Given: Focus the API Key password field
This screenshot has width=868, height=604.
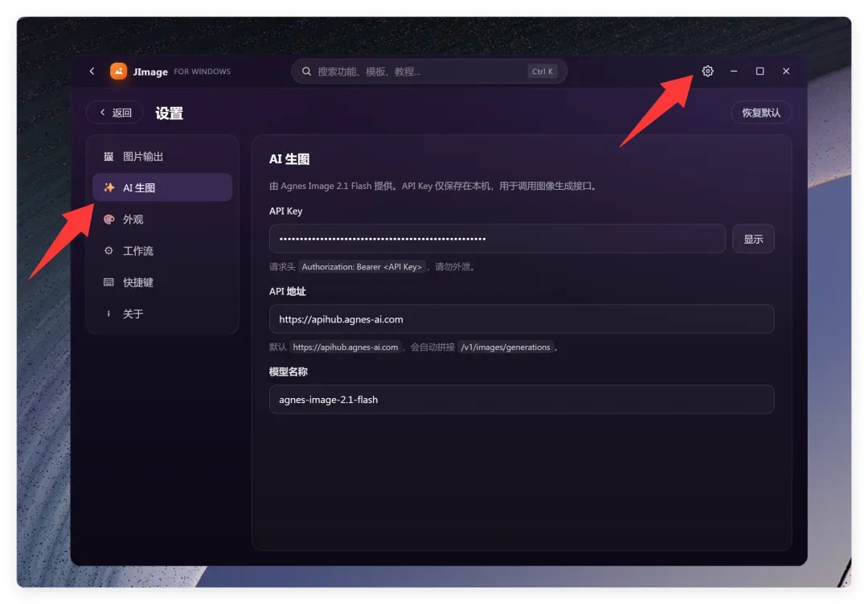Looking at the screenshot, I should (497, 239).
